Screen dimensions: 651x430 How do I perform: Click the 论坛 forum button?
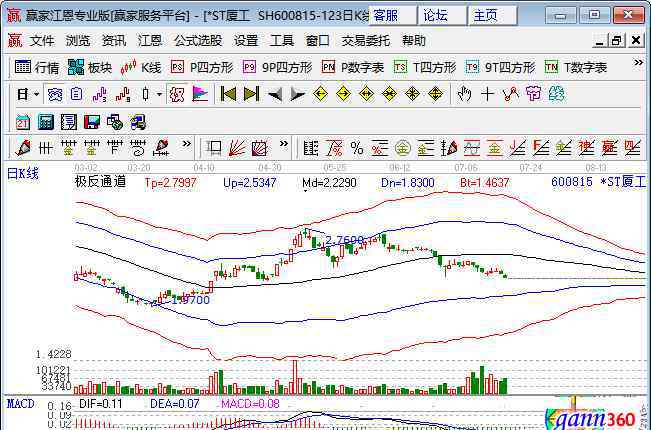[442, 15]
